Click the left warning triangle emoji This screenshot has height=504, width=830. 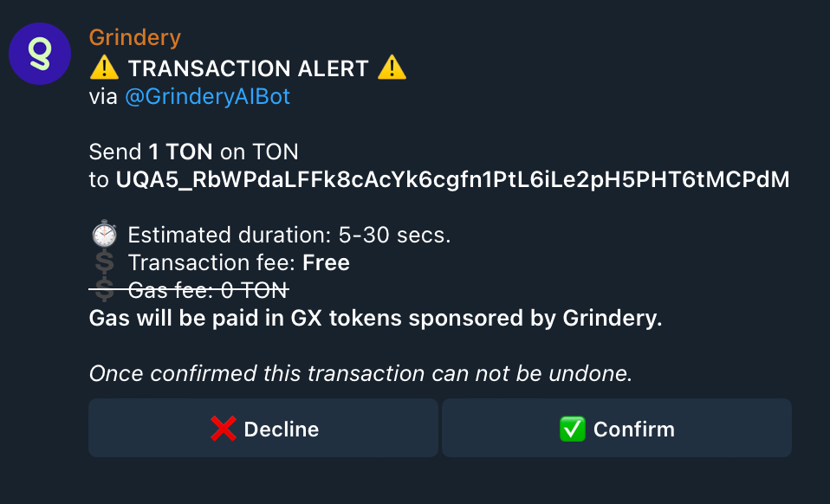pos(104,68)
